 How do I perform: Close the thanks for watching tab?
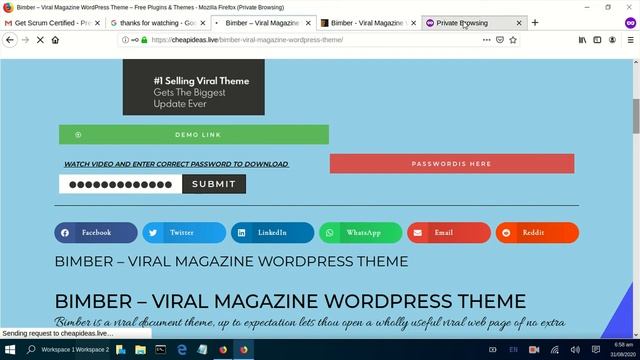(x=203, y=23)
